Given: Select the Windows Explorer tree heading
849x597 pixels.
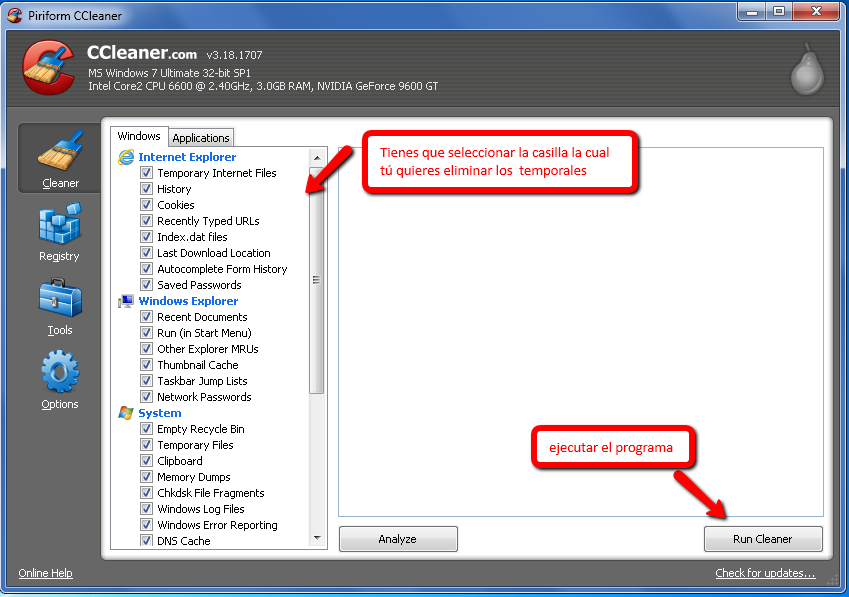Looking at the screenshot, I should [188, 301].
